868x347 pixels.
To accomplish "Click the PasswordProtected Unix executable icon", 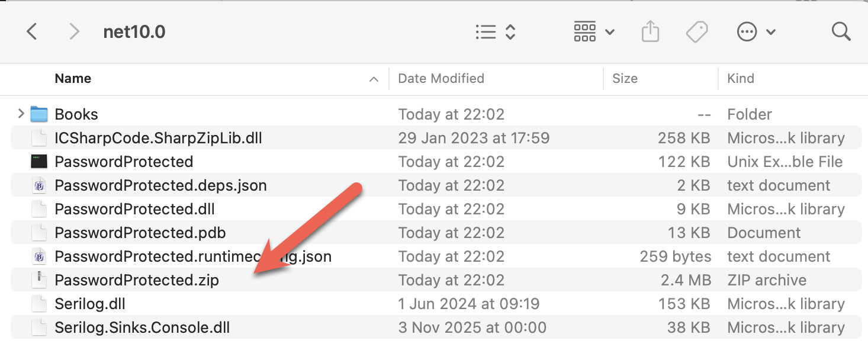I will pyautogui.click(x=38, y=161).
